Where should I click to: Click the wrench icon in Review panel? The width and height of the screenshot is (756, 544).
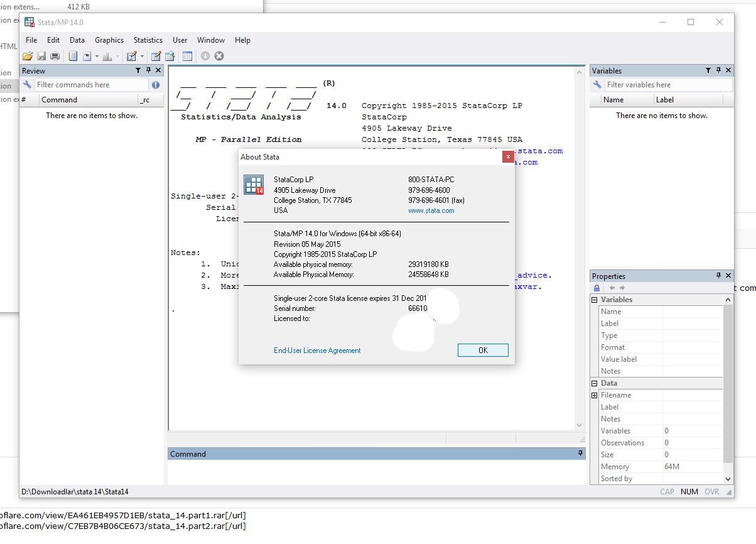tap(27, 85)
